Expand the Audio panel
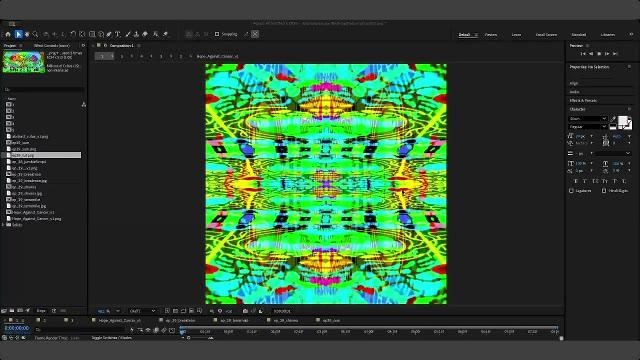 point(574,92)
